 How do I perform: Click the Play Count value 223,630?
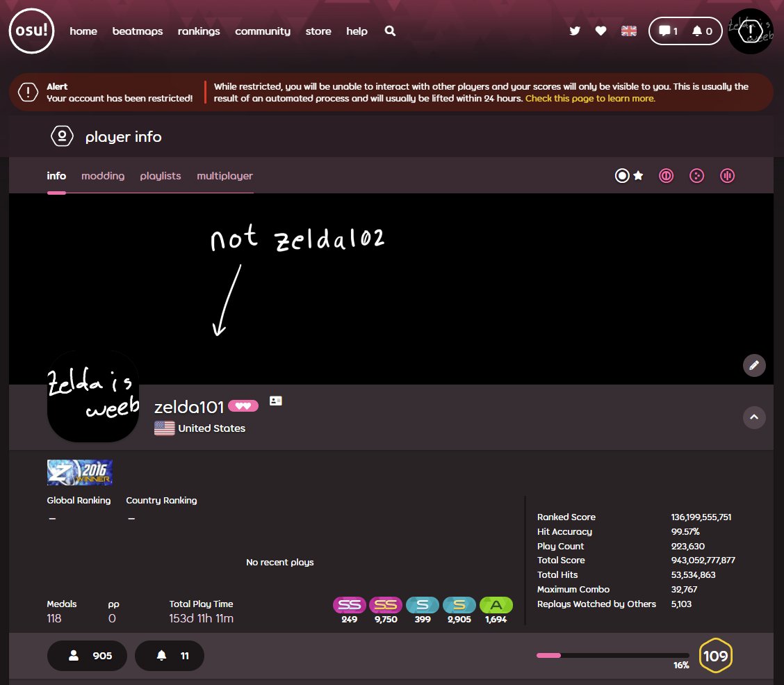pos(688,546)
